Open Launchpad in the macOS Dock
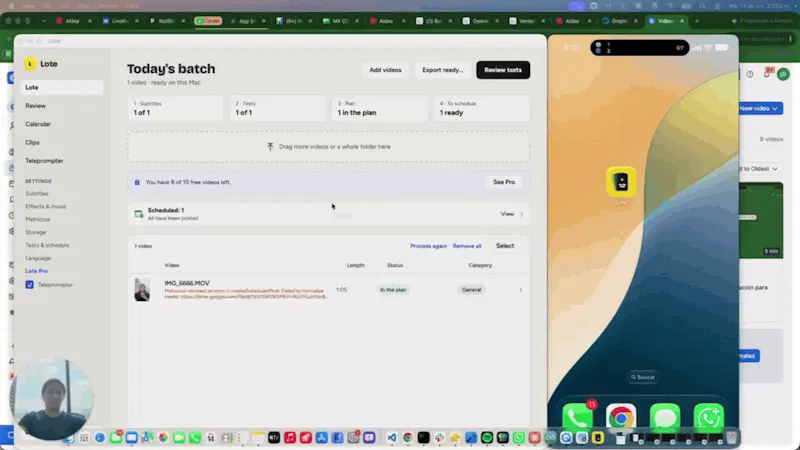800x450 pixels. click(x=84, y=438)
